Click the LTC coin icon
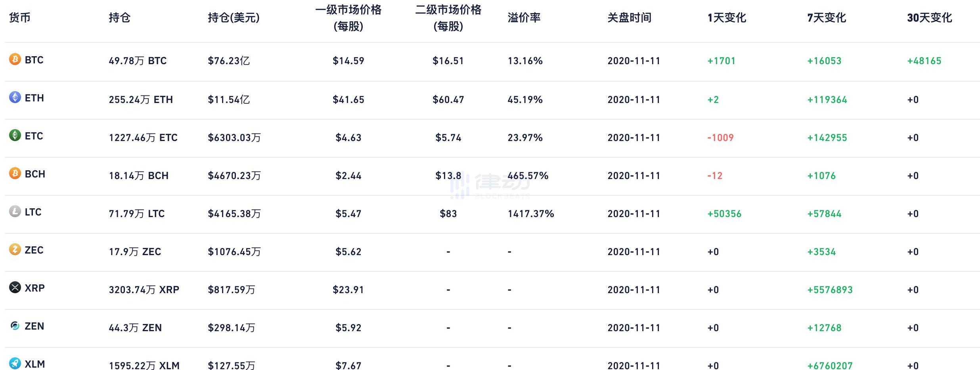The width and height of the screenshot is (980, 370). [x=15, y=212]
